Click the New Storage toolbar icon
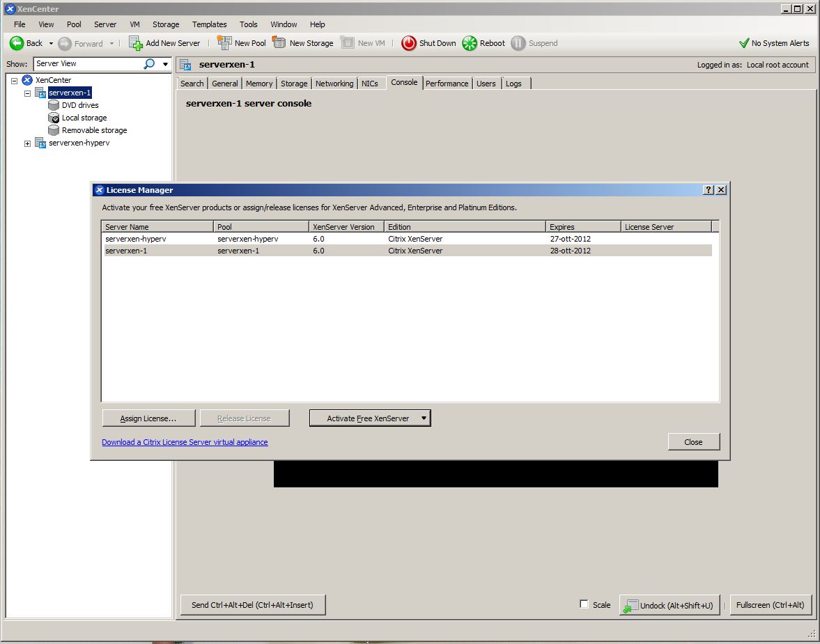 (279, 43)
